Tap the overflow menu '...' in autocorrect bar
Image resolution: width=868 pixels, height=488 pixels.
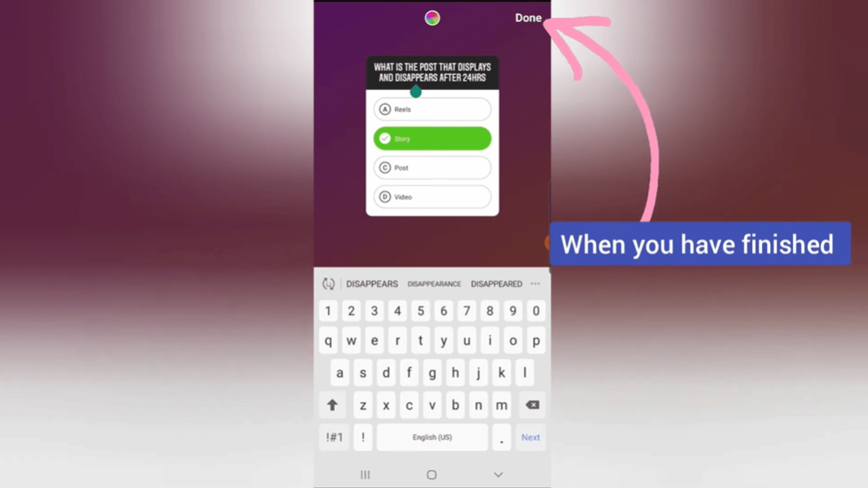point(536,284)
